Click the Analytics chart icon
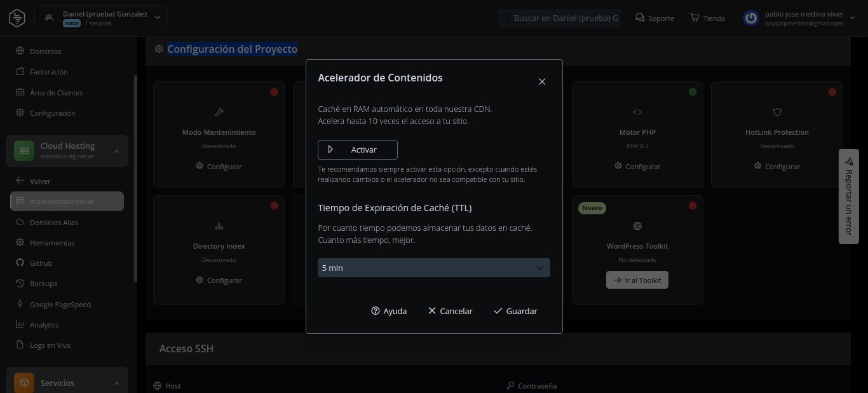 (x=20, y=325)
